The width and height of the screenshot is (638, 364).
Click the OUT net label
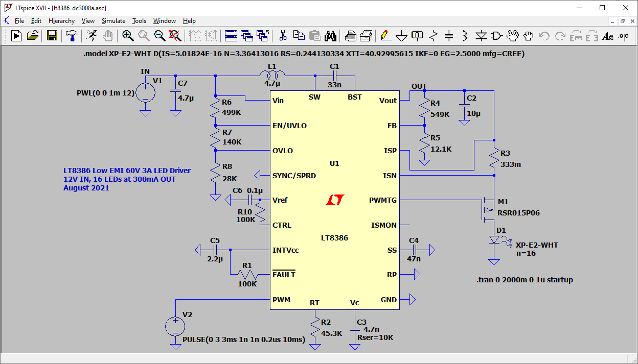coord(419,86)
